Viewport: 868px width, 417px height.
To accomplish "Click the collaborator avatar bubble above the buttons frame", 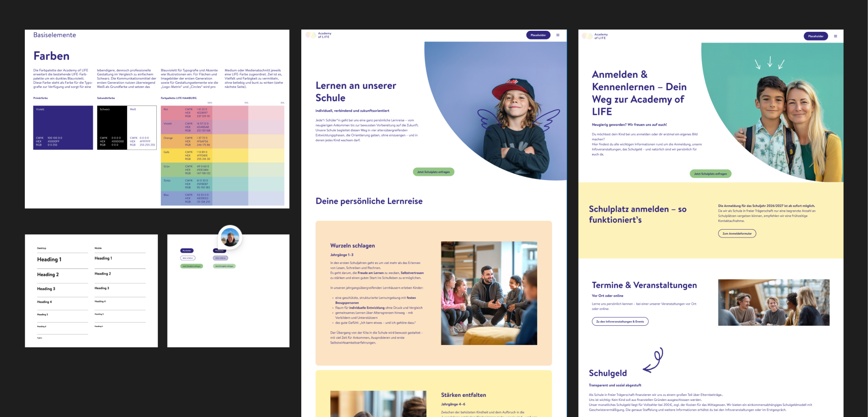I will pyautogui.click(x=230, y=237).
